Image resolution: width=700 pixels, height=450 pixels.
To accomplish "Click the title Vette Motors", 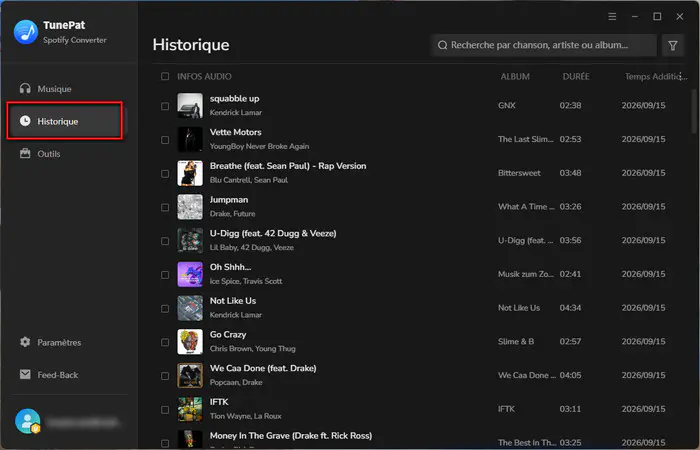I will (x=236, y=132).
